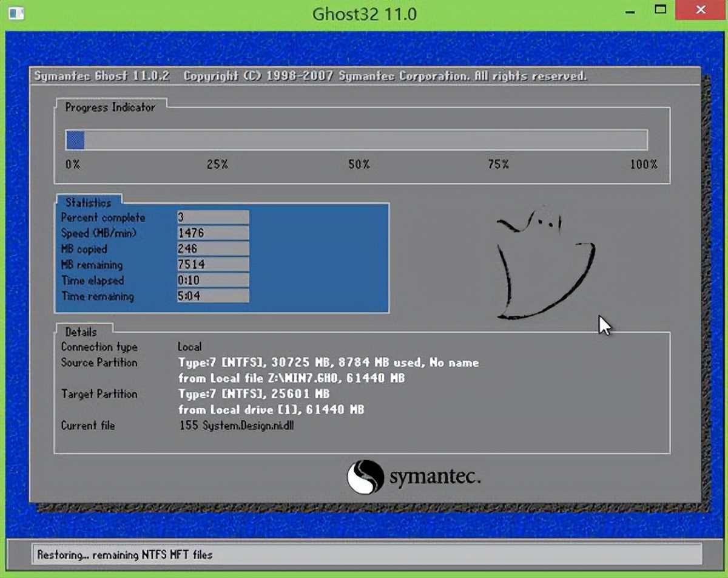The image size is (728, 578).
Task: Click the Connection type Local value
Action: tap(189, 347)
